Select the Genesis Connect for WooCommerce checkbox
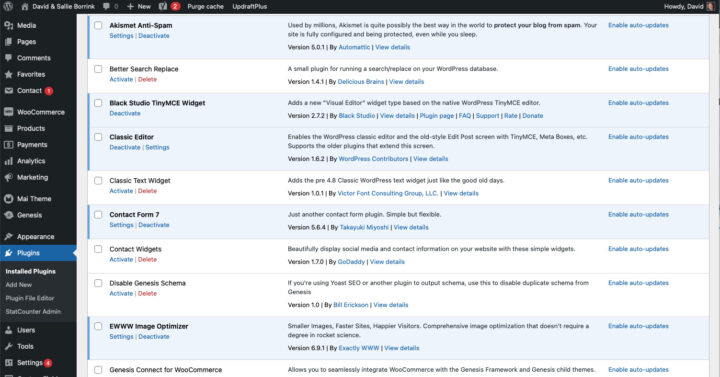 point(98,370)
